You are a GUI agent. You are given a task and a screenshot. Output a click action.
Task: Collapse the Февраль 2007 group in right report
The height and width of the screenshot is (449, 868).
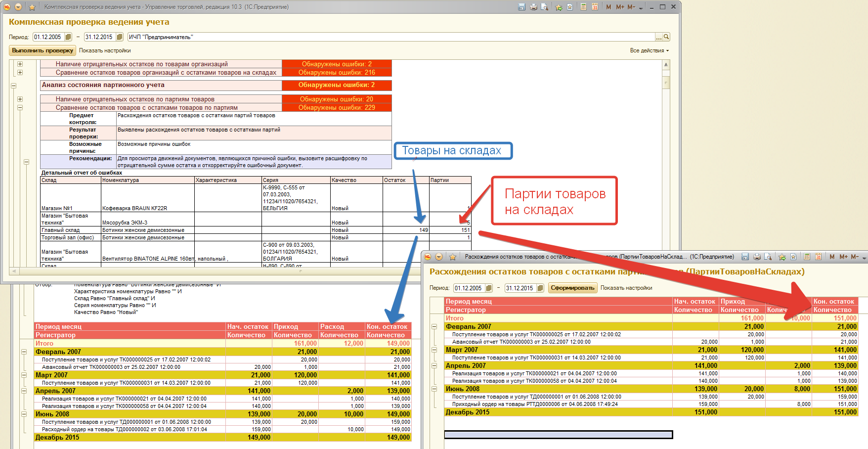pos(434,326)
